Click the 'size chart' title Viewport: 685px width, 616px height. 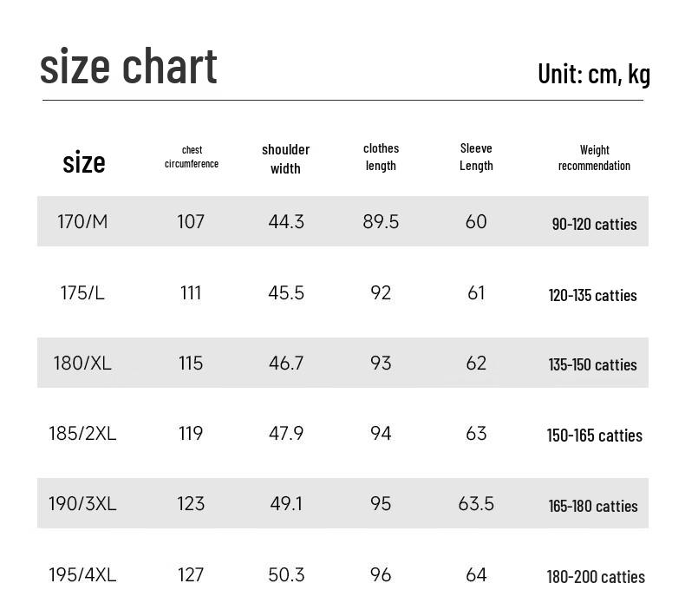128,68
